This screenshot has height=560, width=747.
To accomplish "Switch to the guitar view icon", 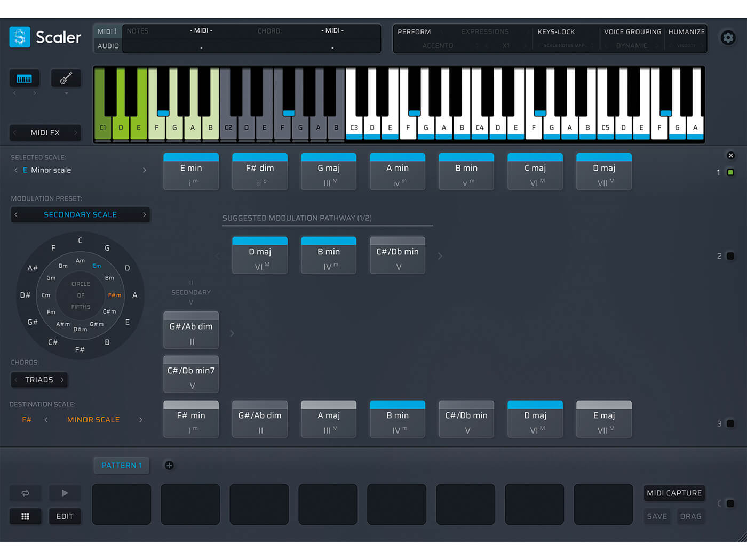I will coord(66,78).
